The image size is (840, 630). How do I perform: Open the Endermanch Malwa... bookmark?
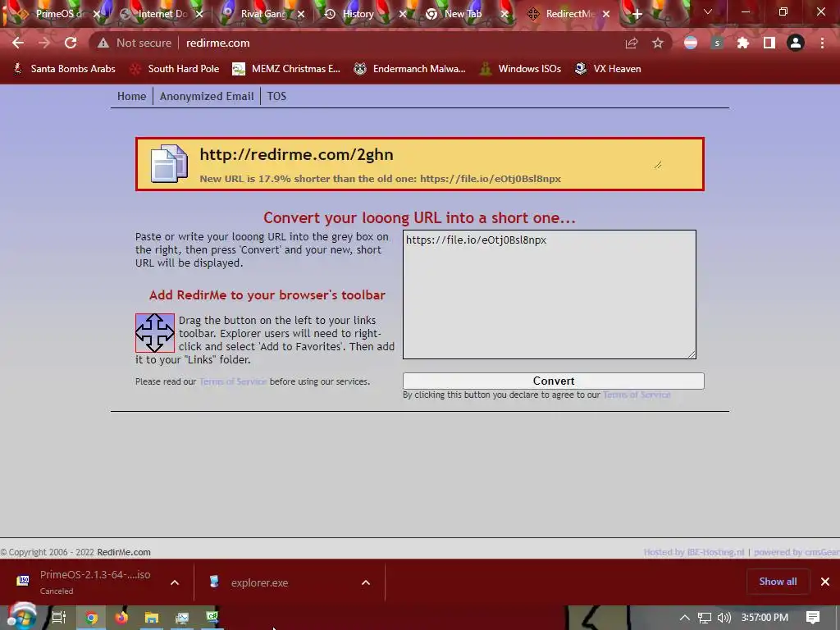coord(410,69)
